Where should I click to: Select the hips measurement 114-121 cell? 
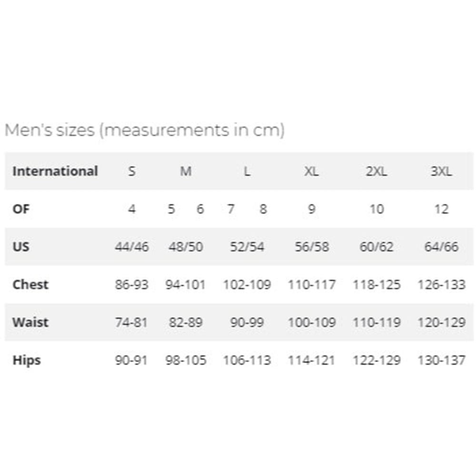pos(311,360)
